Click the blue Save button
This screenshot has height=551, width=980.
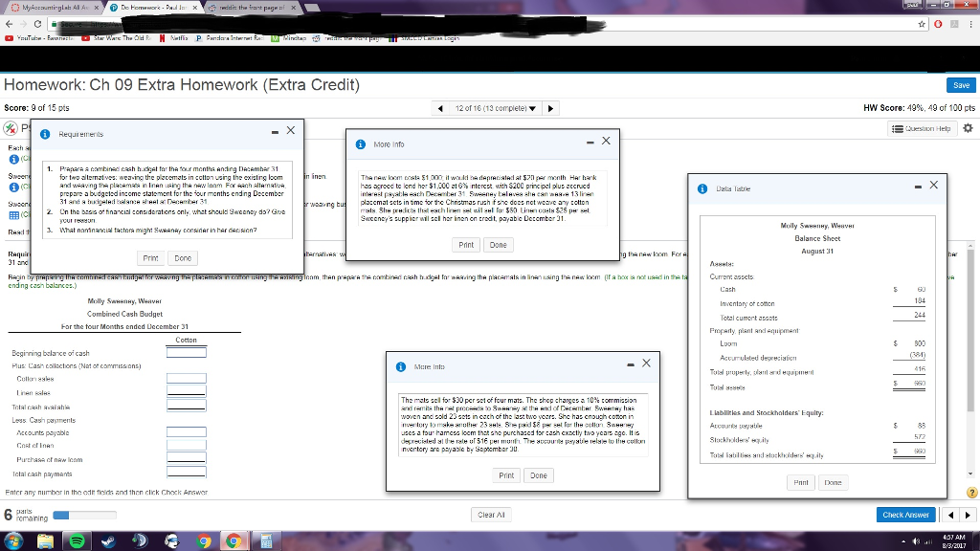[961, 85]
